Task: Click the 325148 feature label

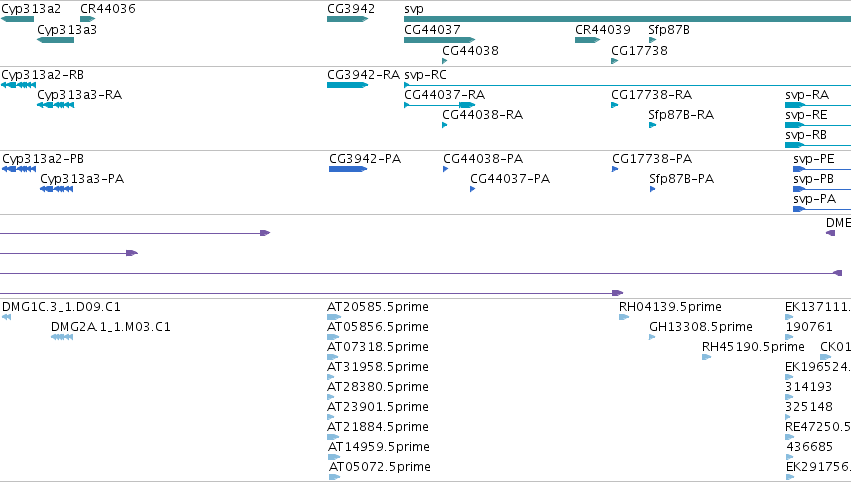Action: [x=809, y=407]
